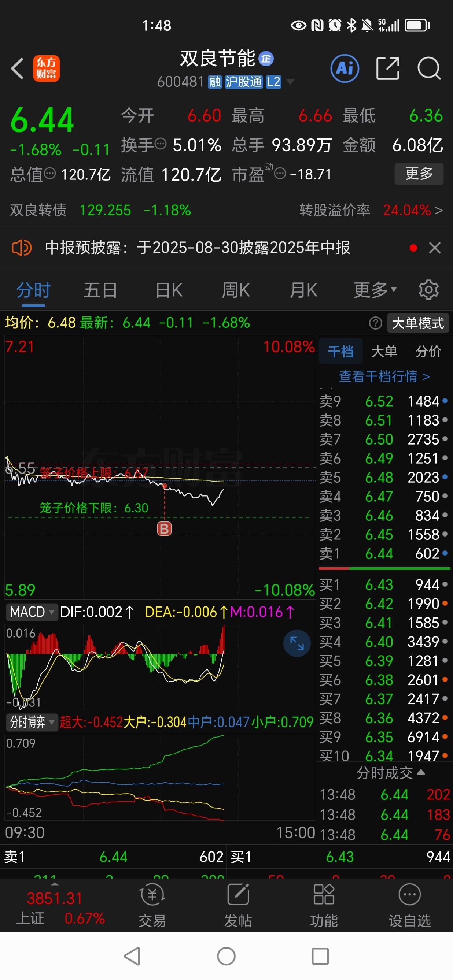The image size is (453, 980).
Task: Tap the 融 margin trading badge
Action: click(x=215, y=81)
